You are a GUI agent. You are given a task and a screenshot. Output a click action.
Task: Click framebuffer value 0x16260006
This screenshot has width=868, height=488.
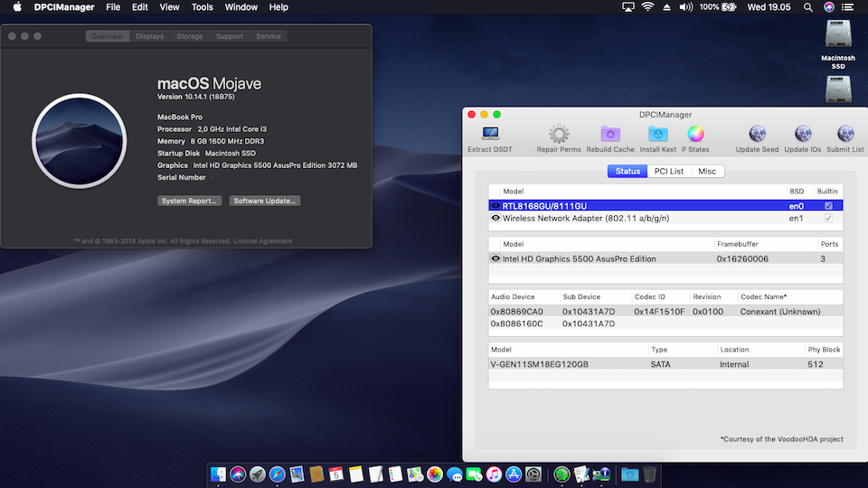click(741, 258)
